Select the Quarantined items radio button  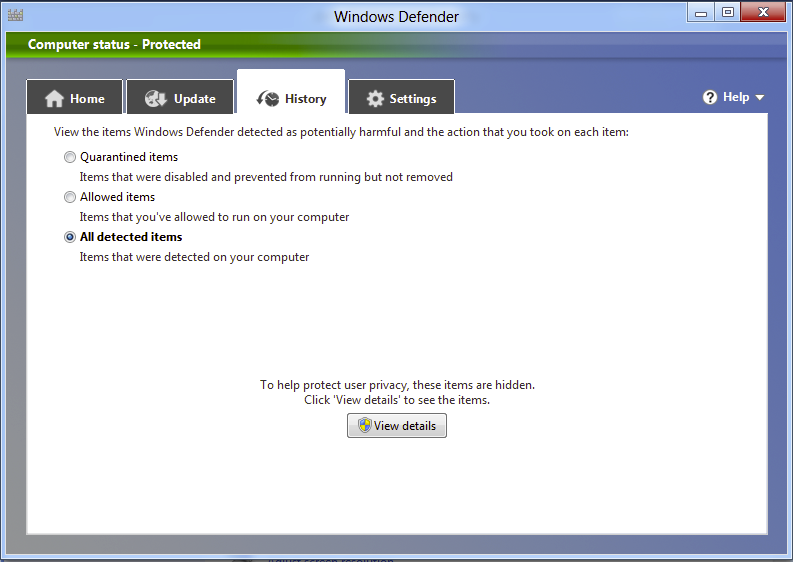[70, 157]
